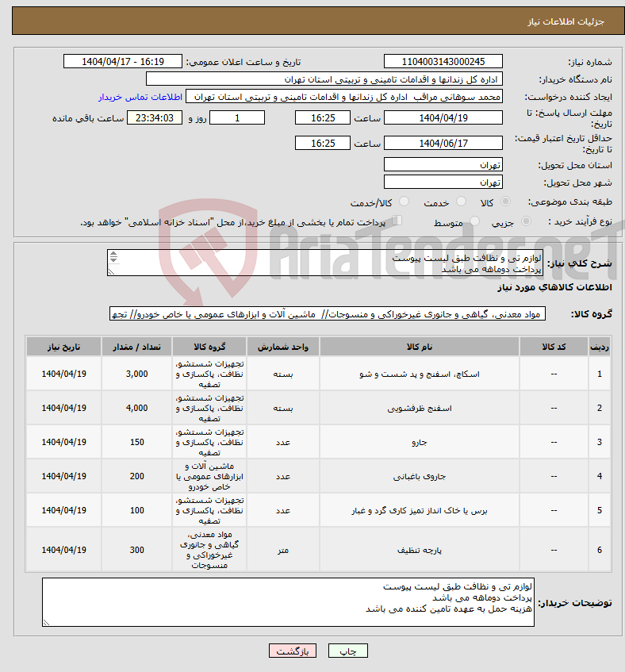Select the کالا radio button

click(505, 202)
